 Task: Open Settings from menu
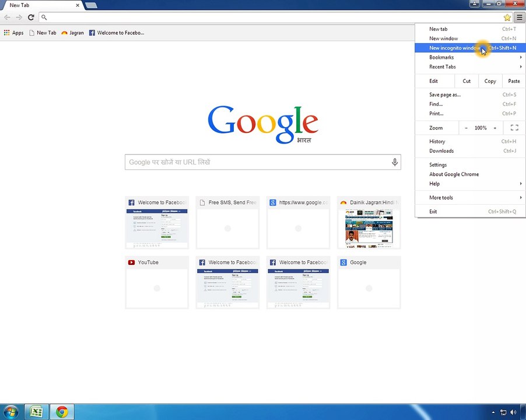pyautogui.click(x=470, y=165)
